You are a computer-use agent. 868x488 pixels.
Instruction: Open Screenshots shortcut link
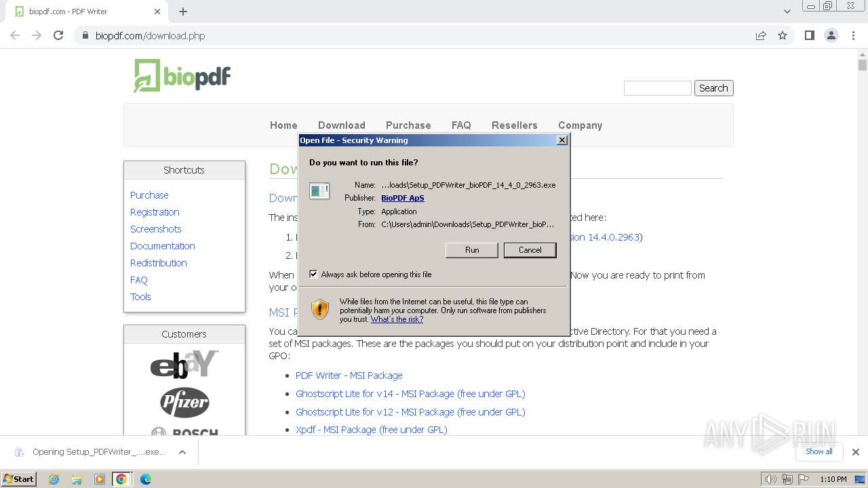pos(156,229)
